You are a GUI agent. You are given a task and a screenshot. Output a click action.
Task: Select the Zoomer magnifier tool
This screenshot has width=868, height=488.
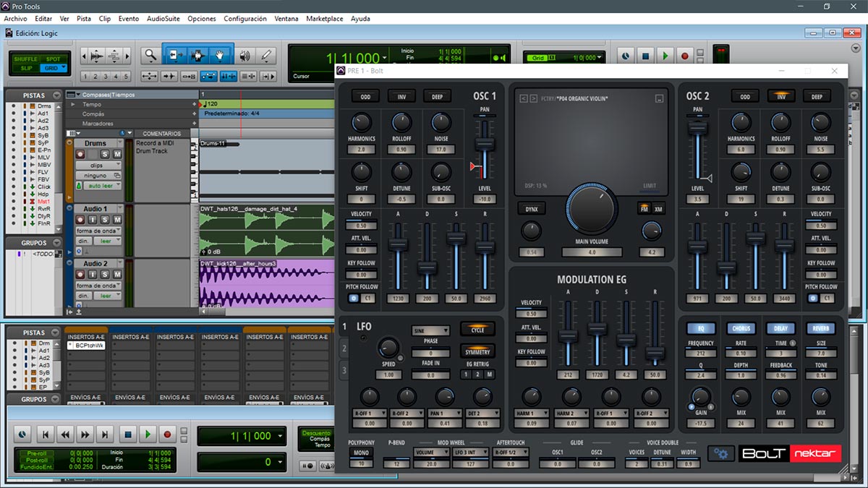click(x=150, y=55)
